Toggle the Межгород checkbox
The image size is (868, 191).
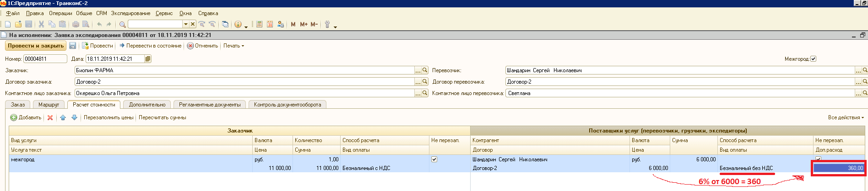tap(813, 59)
